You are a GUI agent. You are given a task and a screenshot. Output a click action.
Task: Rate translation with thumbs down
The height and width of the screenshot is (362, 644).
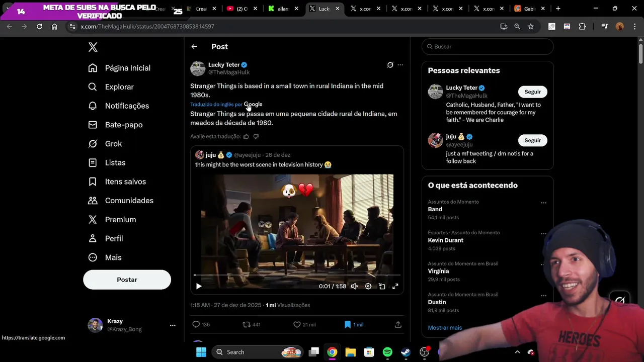(x=256, y=136)
